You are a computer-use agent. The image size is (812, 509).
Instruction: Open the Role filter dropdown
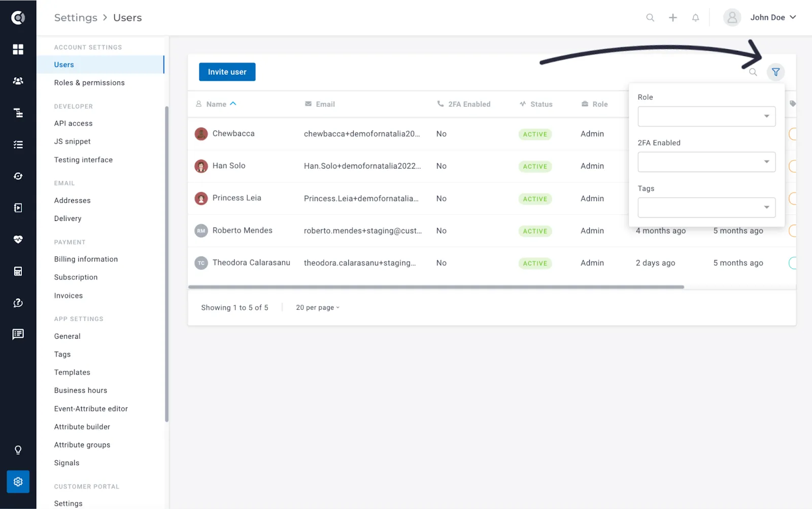[706, 116]
